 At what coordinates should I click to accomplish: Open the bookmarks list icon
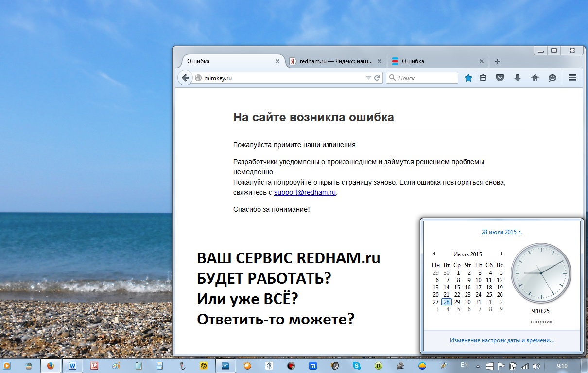483,78
